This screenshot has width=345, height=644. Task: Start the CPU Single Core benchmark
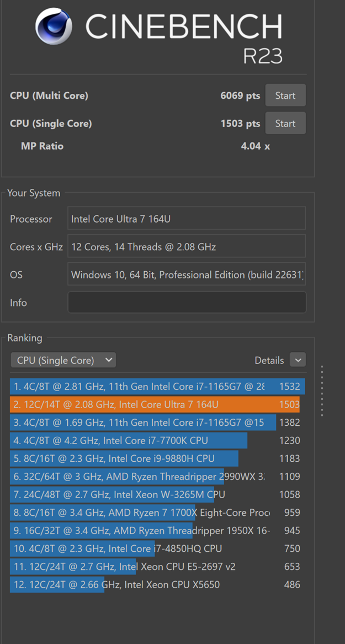click(x=285, y=123)
